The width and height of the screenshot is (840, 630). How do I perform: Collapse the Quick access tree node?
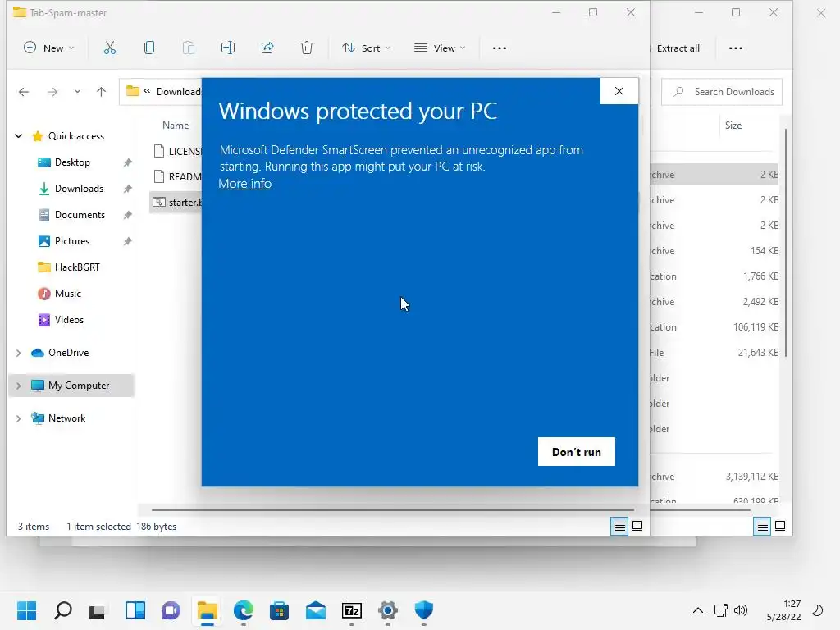18,136
